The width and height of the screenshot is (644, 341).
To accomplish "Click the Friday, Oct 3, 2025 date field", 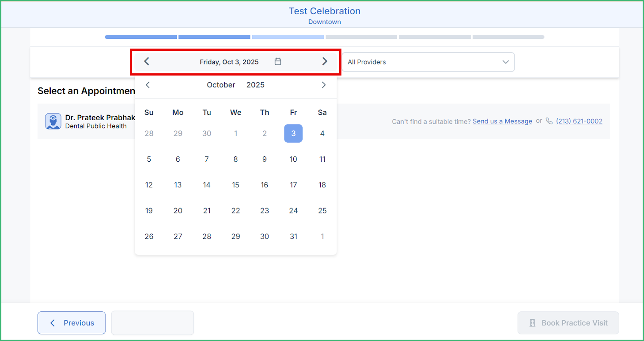I will pyautogui.click(x=229, y=62).
